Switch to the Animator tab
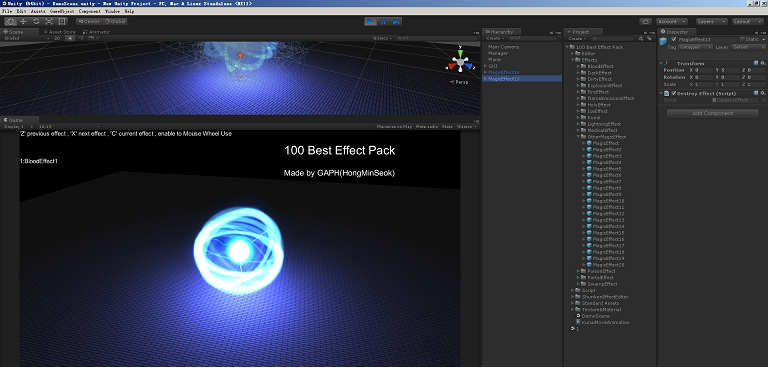Image resolution: width=768 pixels, height=381 pixels. click(96, 32)
